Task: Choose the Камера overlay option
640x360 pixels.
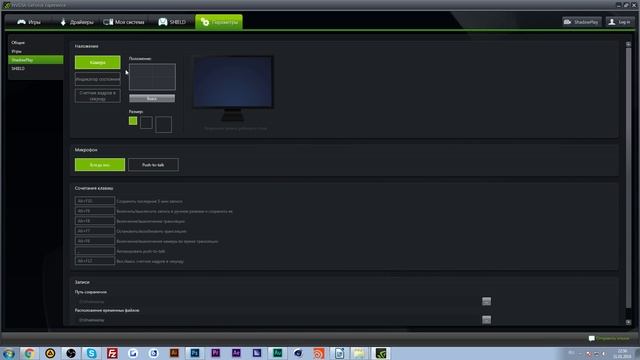Action: click(98, 62)
